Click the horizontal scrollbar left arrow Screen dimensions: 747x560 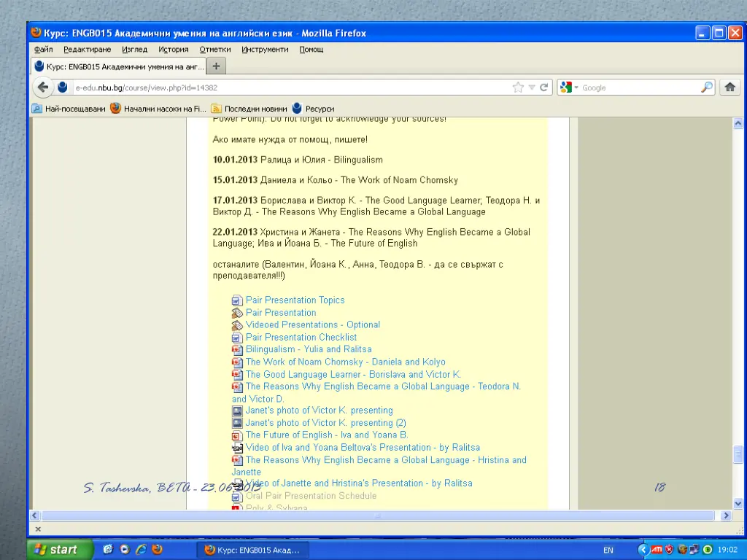click(35, 516)
